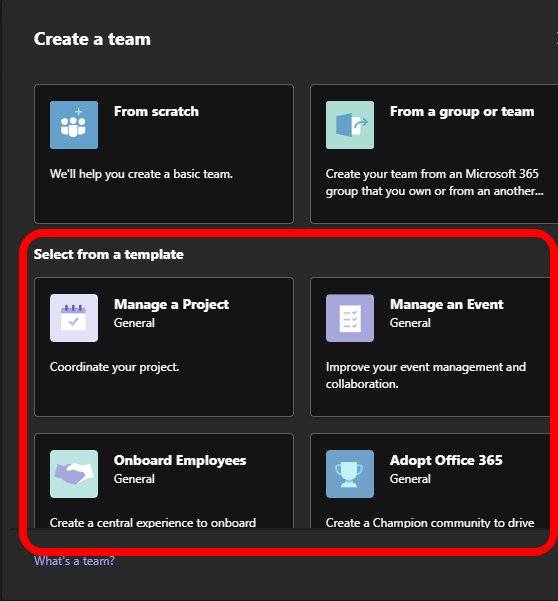Pick the Manage a Project template title
Viewport: 558px width, 601px height.
pyautogui.click(x=171, y=305)
